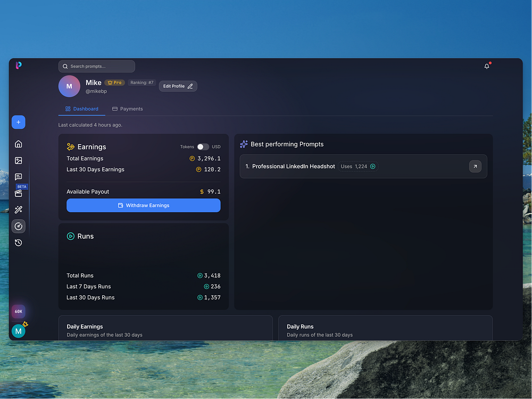Click the Total Runs value 3,418
The height and width of the screenshot is (399, 532).
[x=212, y=276]
